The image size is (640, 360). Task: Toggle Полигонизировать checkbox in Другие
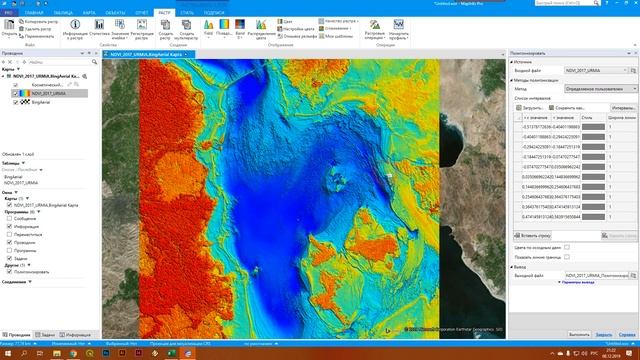[x=9, y=272]
